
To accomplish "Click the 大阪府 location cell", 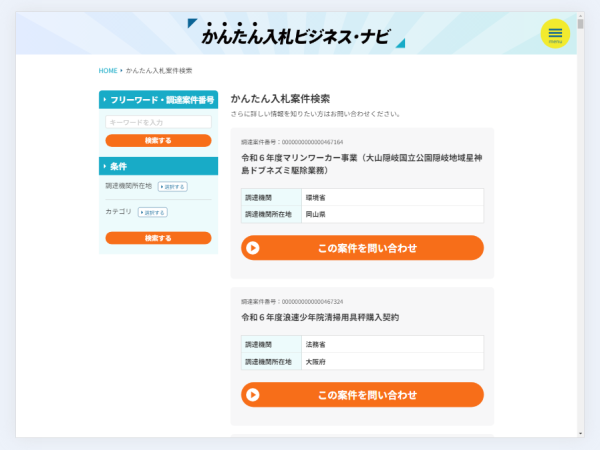I will tap(316, 361).
